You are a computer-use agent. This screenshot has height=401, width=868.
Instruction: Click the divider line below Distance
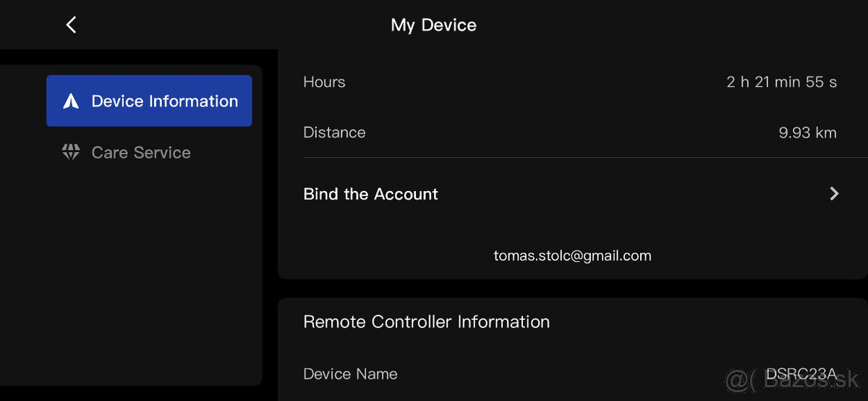[x=570, y=157]
